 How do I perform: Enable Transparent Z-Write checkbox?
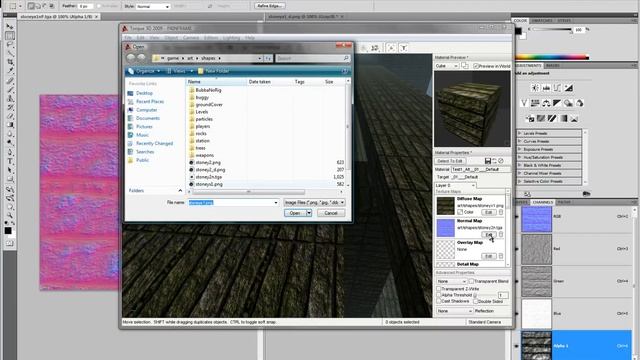pyautogui.click(x=439, y=289)
